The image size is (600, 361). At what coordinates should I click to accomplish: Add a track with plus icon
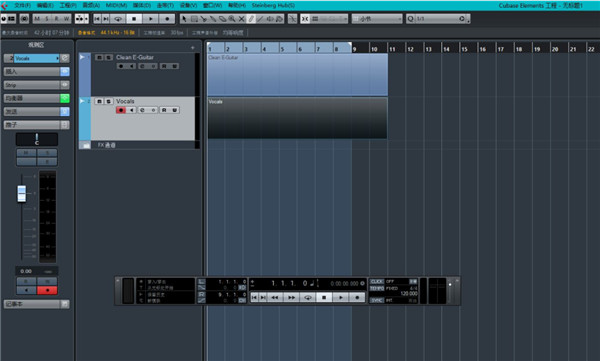(x=192, y=47)
